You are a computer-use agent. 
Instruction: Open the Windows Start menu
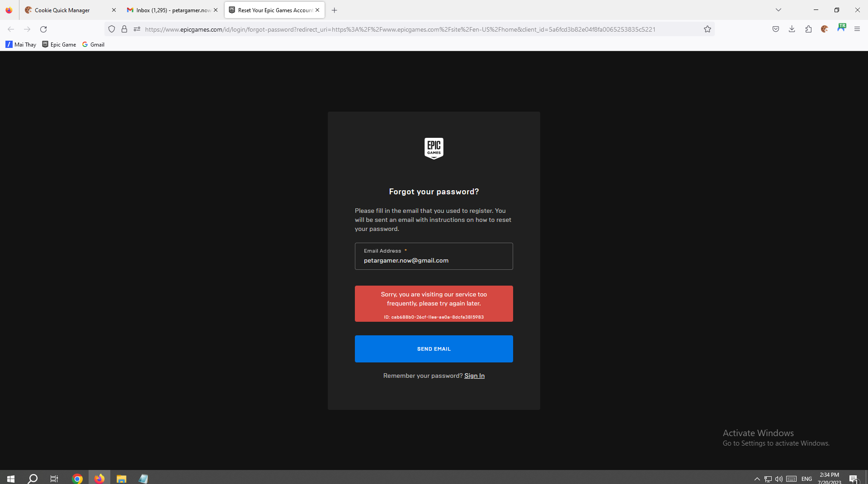pos(11,478)
